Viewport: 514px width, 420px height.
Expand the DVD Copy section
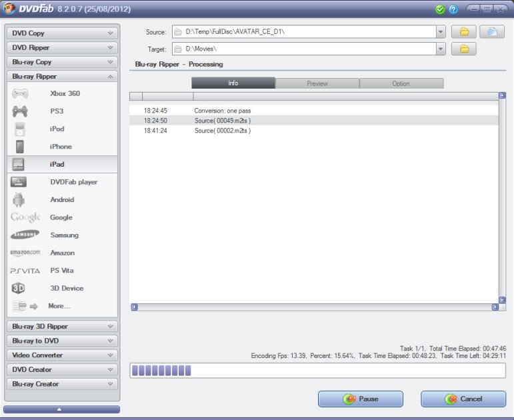coord(62,33)
